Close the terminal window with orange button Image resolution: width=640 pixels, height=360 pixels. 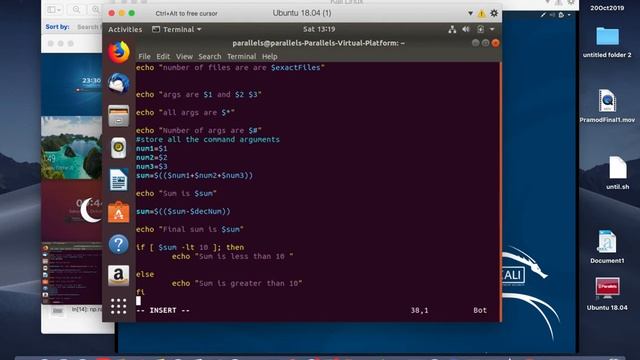495,43
